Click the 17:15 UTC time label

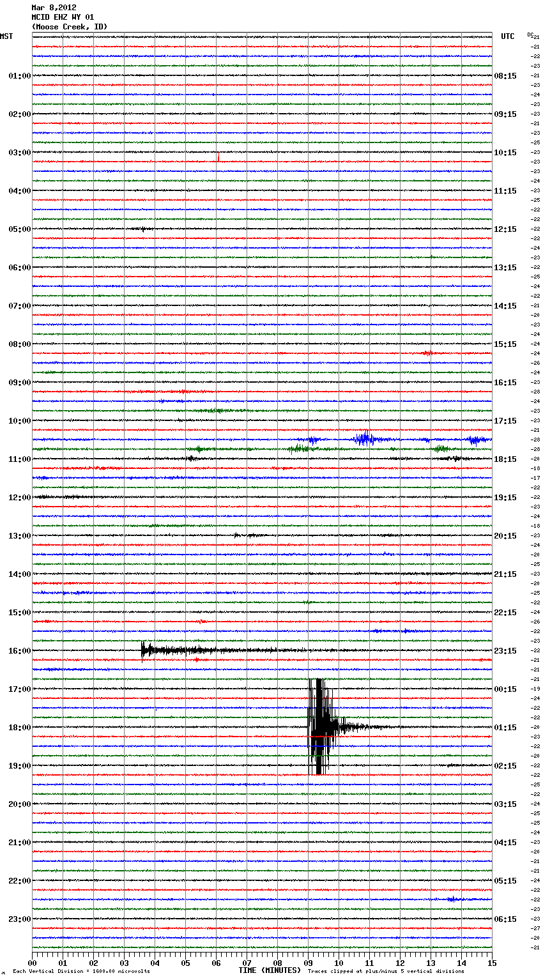tap(505, 421)
